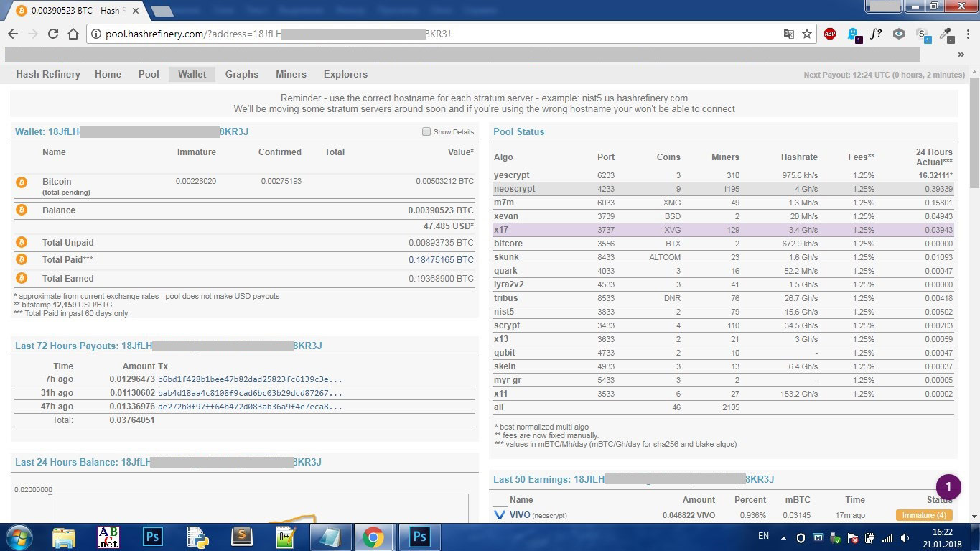The image size is (980, 551).
Task: Bookmark this page with the star icon
Action: coord(807,34)
